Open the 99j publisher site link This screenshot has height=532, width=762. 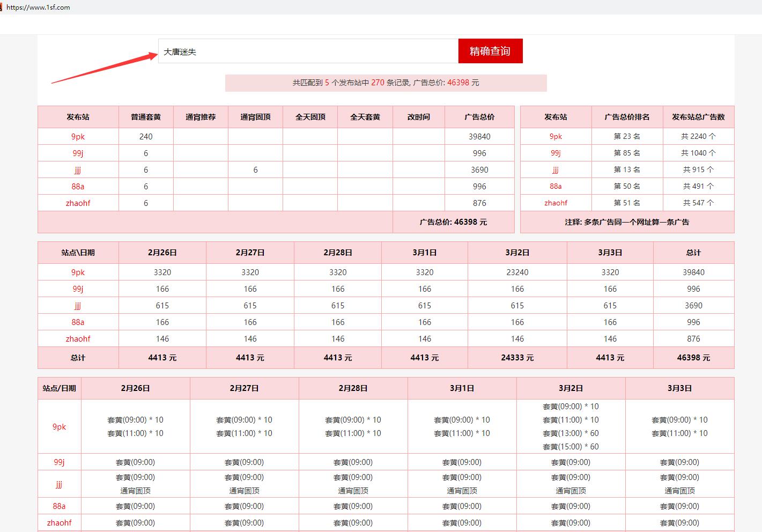pos(78,153)
